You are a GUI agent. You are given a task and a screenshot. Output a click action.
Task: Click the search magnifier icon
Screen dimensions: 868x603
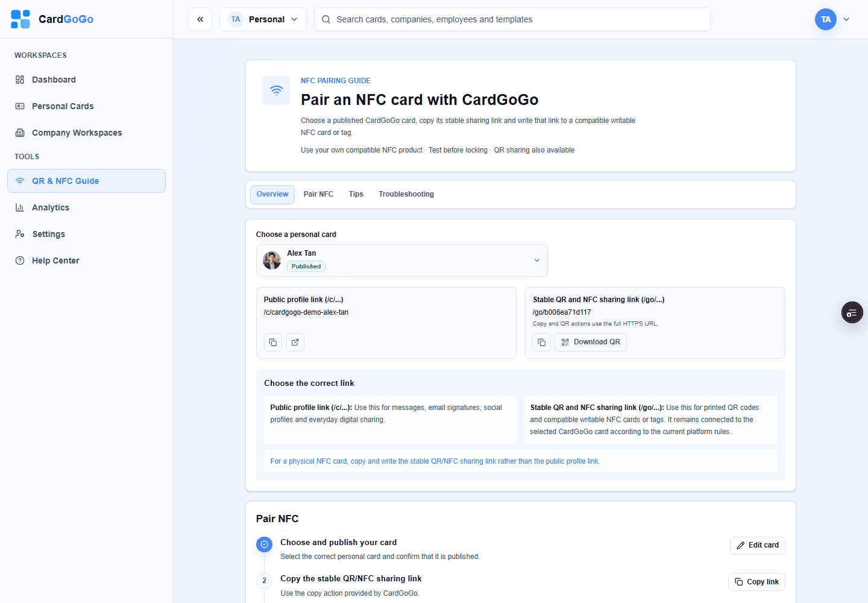[326, 19]
